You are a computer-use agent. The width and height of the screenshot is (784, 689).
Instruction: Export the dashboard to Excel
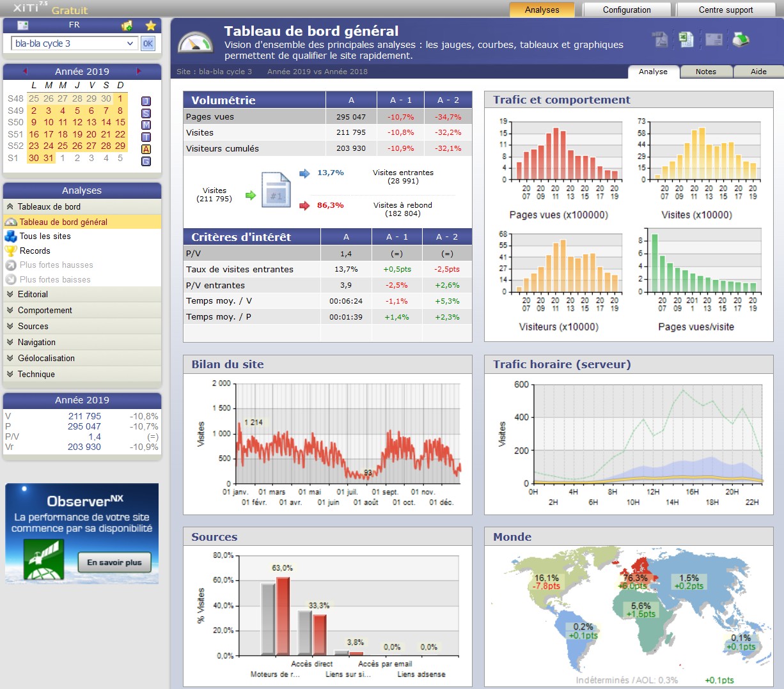686,40
